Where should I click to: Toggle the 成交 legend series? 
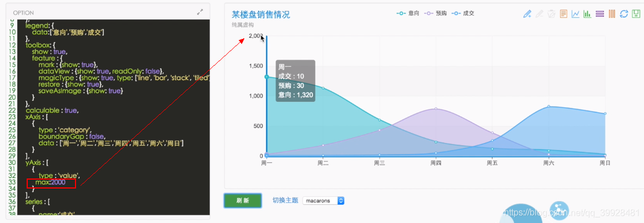tap(462, 13)
